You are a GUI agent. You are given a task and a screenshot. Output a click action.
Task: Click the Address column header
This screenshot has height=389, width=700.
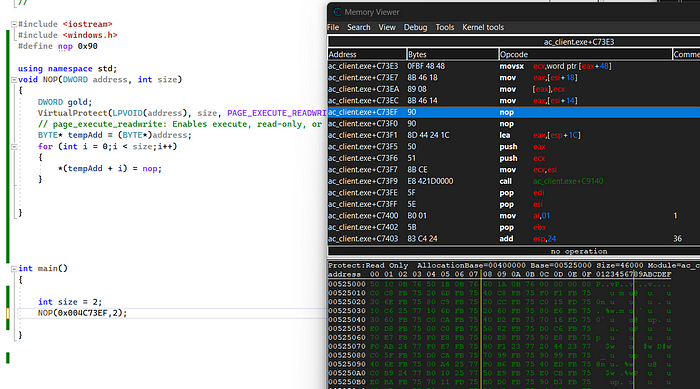[x=367, y=54]
